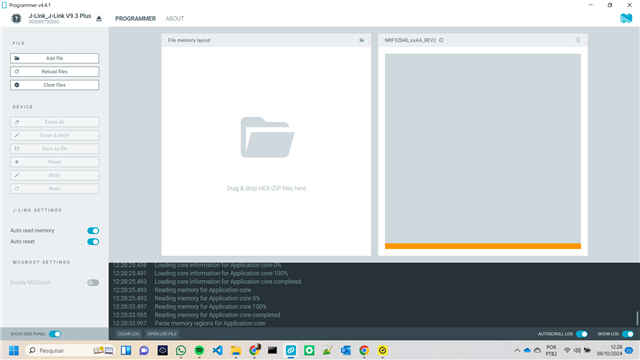Click the Add file button
Image resolution: width=640 pixels, height=360 pixels.
pos(55,58)
